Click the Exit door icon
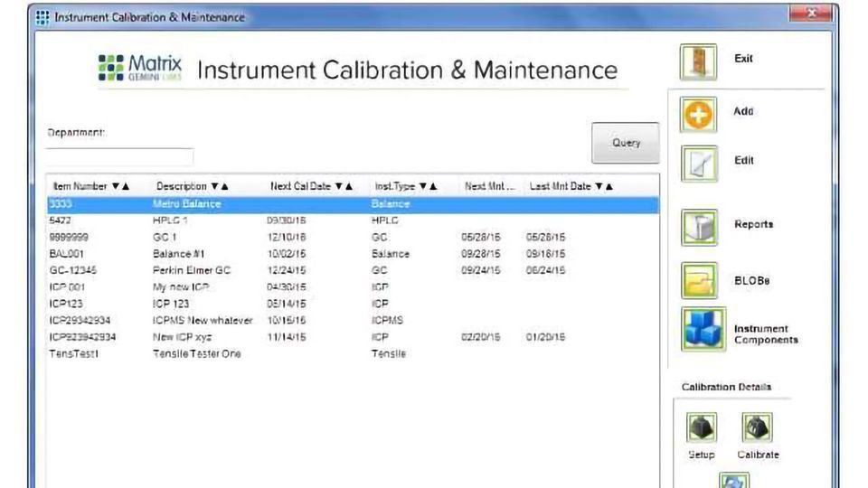868x488 pixels. (x=698, y=62)
